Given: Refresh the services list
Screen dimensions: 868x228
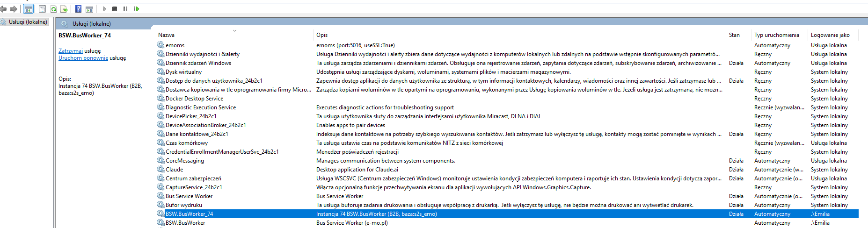Looking at the screenshot, I should tap(53, 9).
